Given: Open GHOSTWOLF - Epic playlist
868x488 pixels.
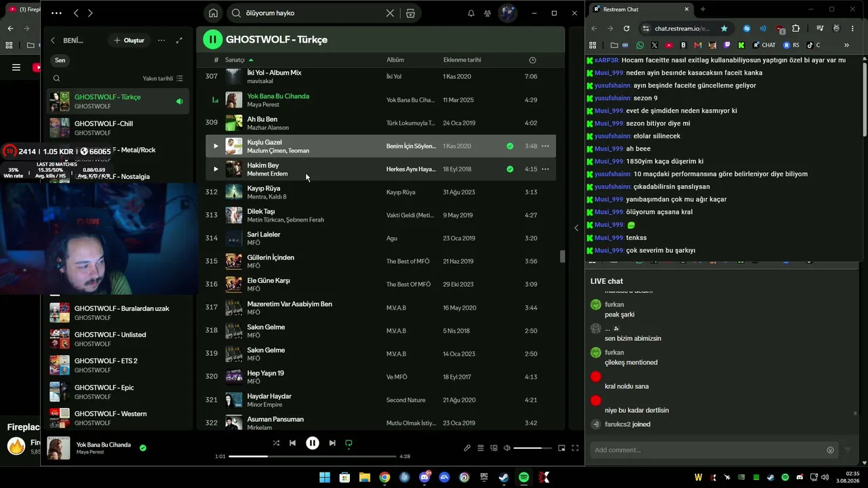Looking at the screenshot, I should 118,392.
